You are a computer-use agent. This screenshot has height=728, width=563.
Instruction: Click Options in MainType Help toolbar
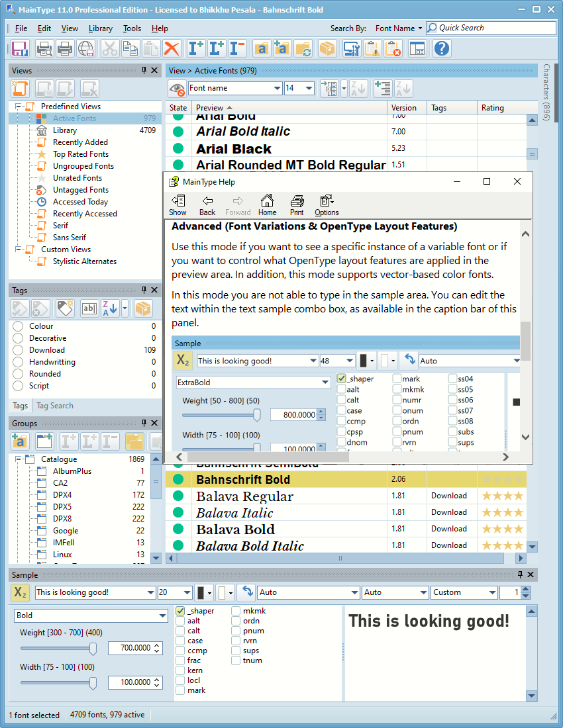tap(327, 206)
